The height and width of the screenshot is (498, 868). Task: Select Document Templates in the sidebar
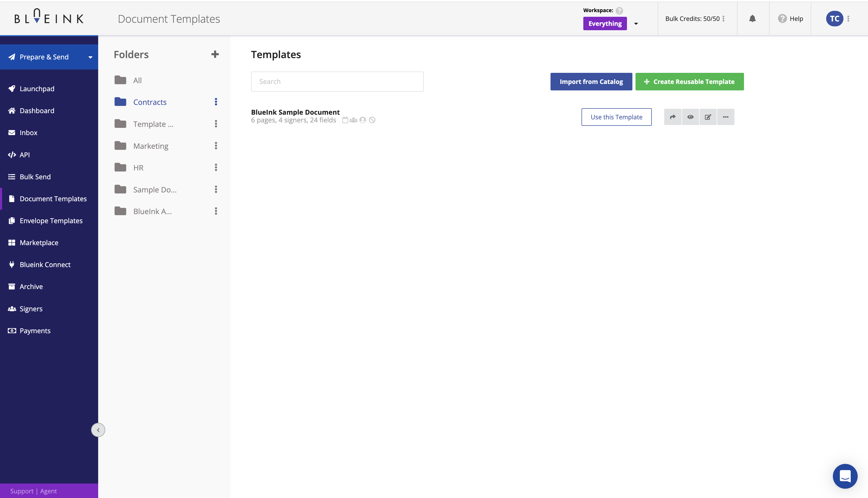tap(53, 198)
